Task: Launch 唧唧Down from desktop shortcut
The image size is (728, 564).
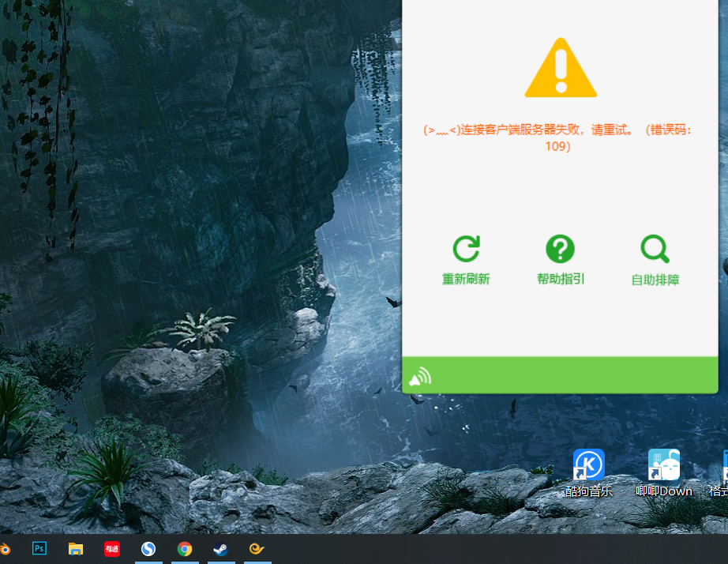Action: pos(663,464)
